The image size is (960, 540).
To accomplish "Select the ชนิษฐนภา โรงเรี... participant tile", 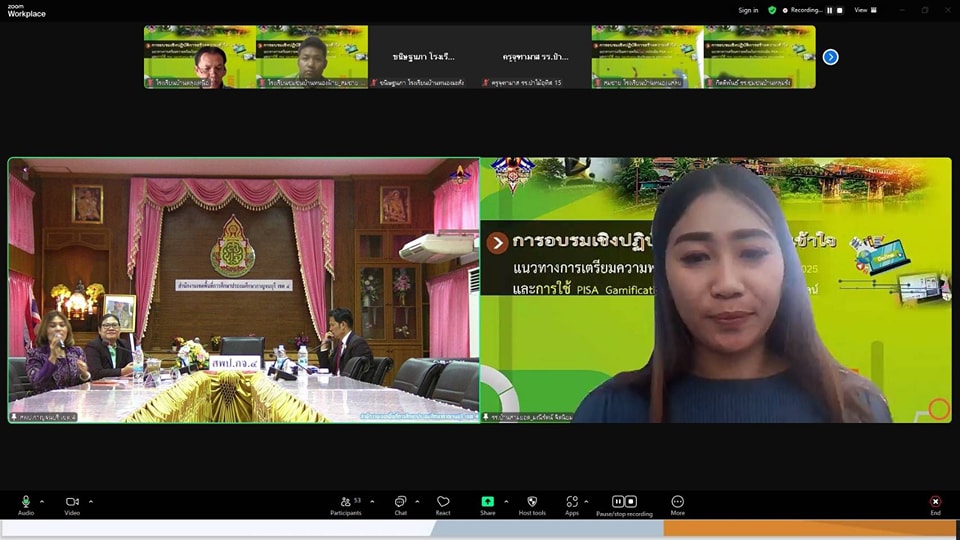I will [424, 57].
